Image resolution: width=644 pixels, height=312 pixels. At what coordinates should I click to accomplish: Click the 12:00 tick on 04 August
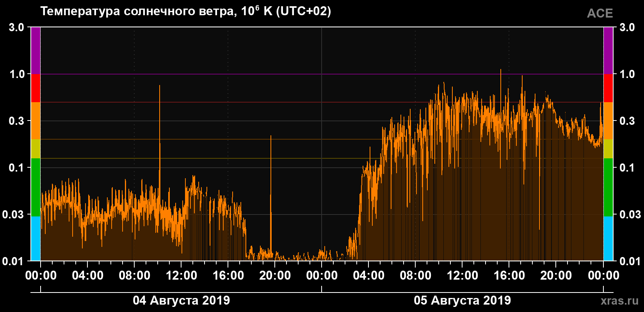click(181, 275)
